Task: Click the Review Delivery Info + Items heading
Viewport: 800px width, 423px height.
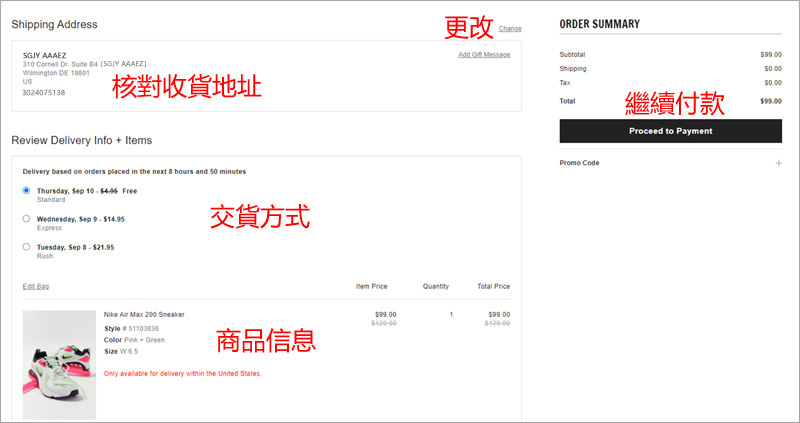Action: 81,140
